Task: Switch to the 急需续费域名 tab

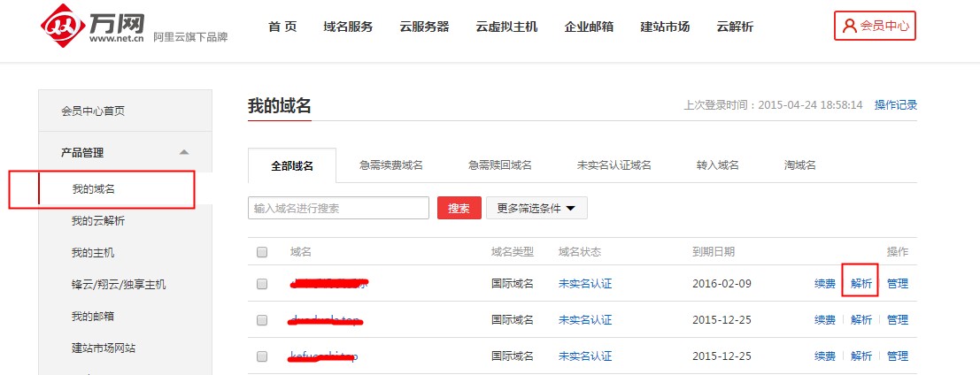Action: tap(391, 165)
